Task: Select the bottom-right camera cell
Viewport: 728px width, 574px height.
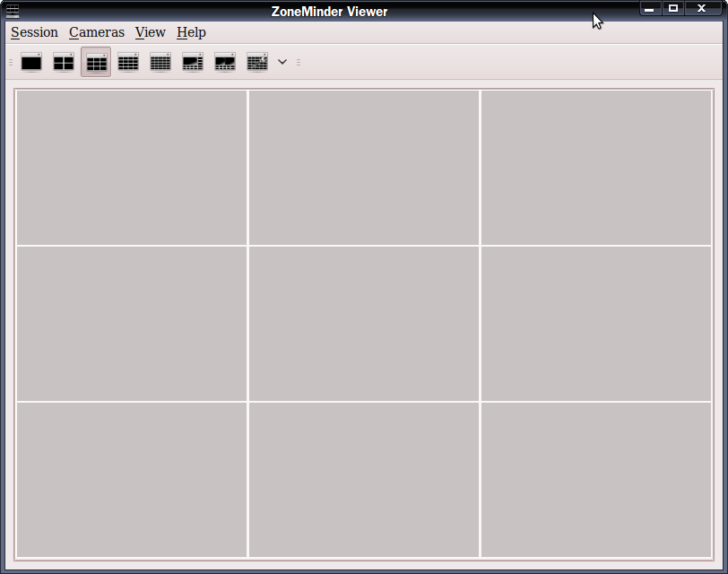Action: (x=596, y=480)
